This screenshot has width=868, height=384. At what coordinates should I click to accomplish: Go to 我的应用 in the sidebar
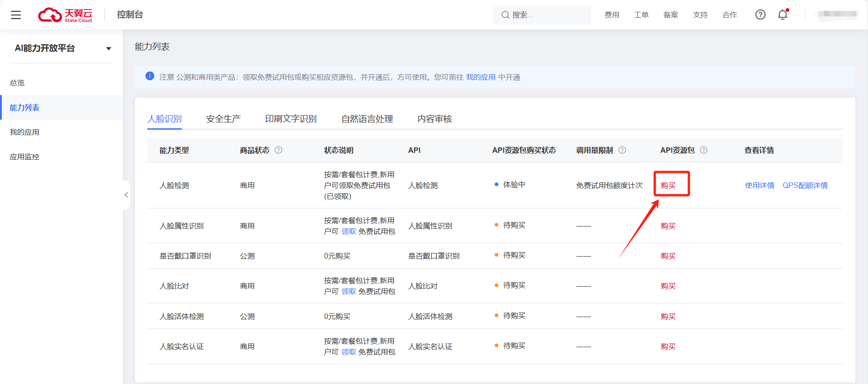point(25,132)
